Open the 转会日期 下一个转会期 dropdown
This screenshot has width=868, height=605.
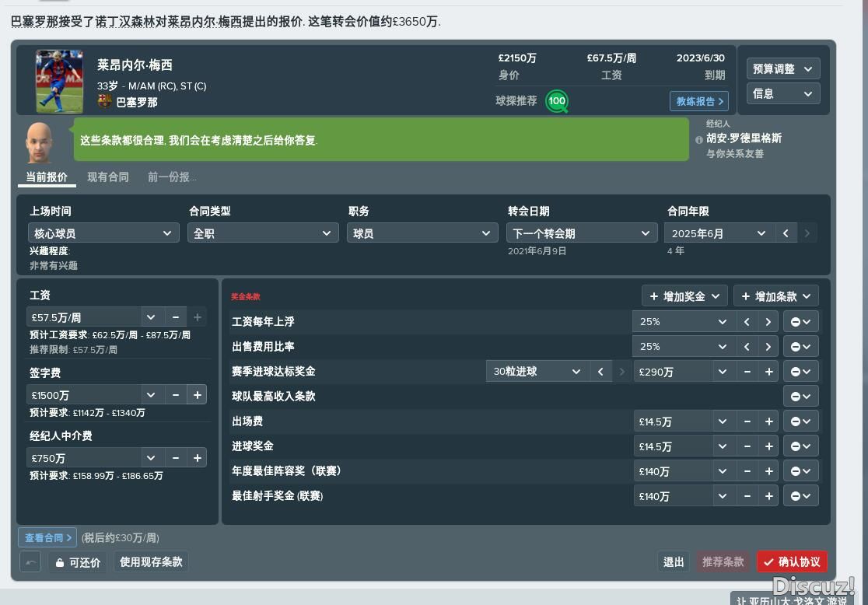click(x=581, y=233)
